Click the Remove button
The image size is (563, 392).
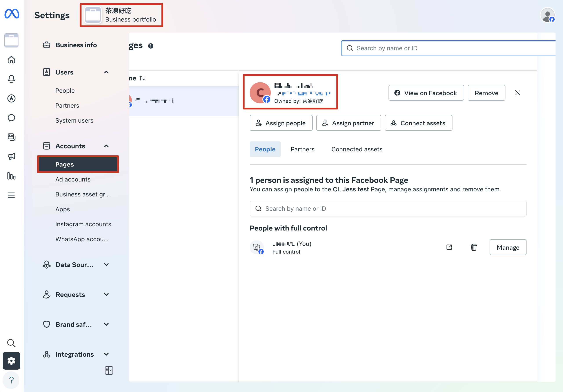pos(486,93)
